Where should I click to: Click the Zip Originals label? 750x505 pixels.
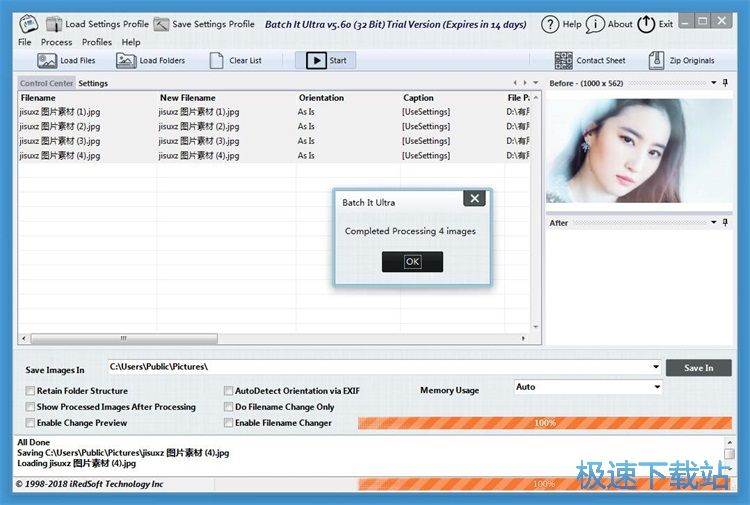pyautogui.click(x=692, y=61)
